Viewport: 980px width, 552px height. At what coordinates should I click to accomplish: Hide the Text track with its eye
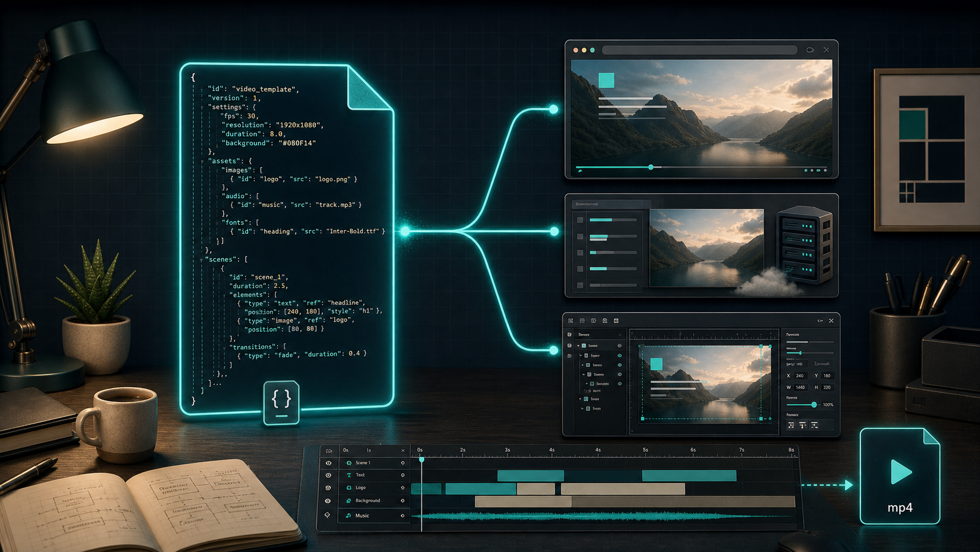[328, 475]
